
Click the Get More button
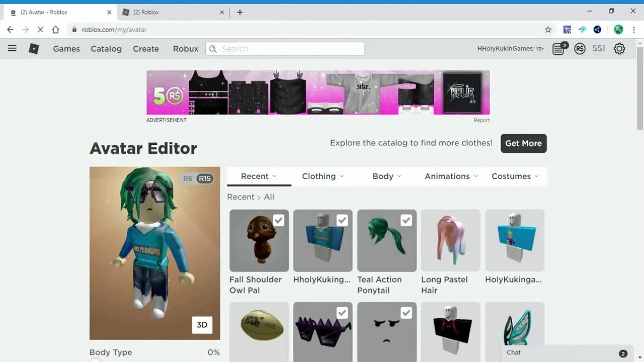(x=523, y=143)
